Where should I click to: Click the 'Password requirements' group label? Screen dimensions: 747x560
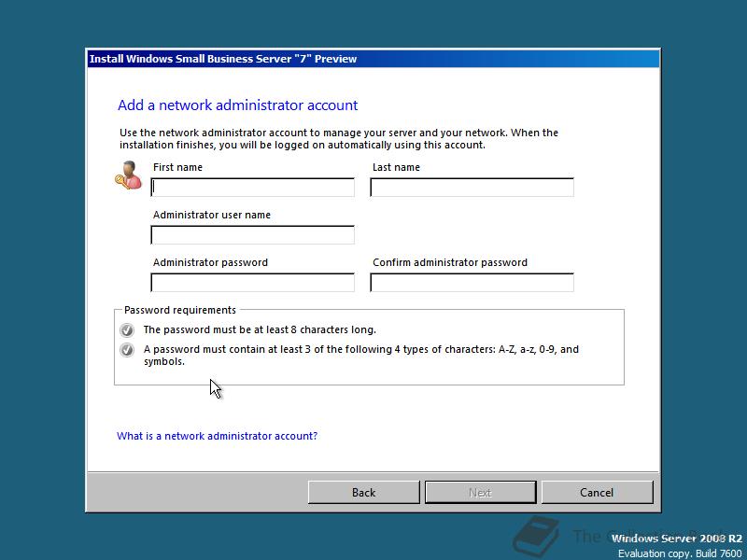[x=180, y=310]
